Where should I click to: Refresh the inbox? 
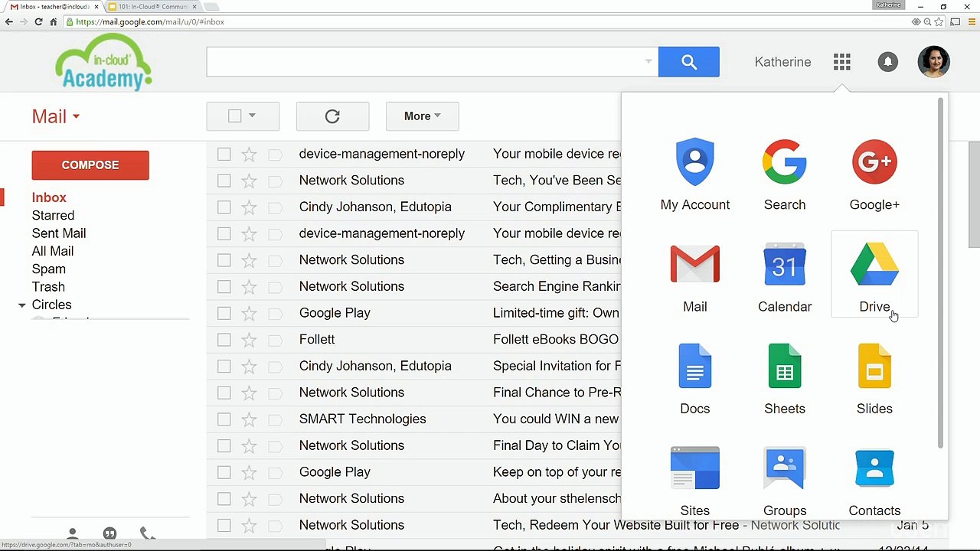pyautogui.click(x=332, y=116)
